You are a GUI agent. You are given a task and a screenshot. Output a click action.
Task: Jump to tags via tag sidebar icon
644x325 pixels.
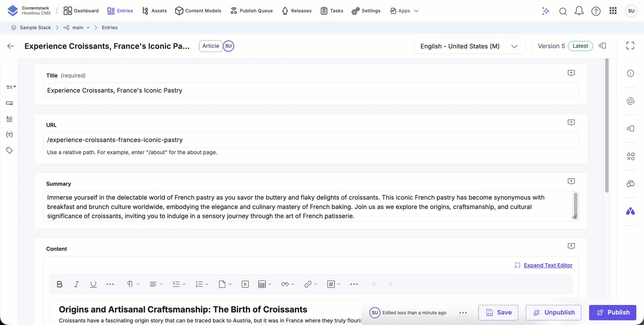pyautogui.click(x=9, y=150)
